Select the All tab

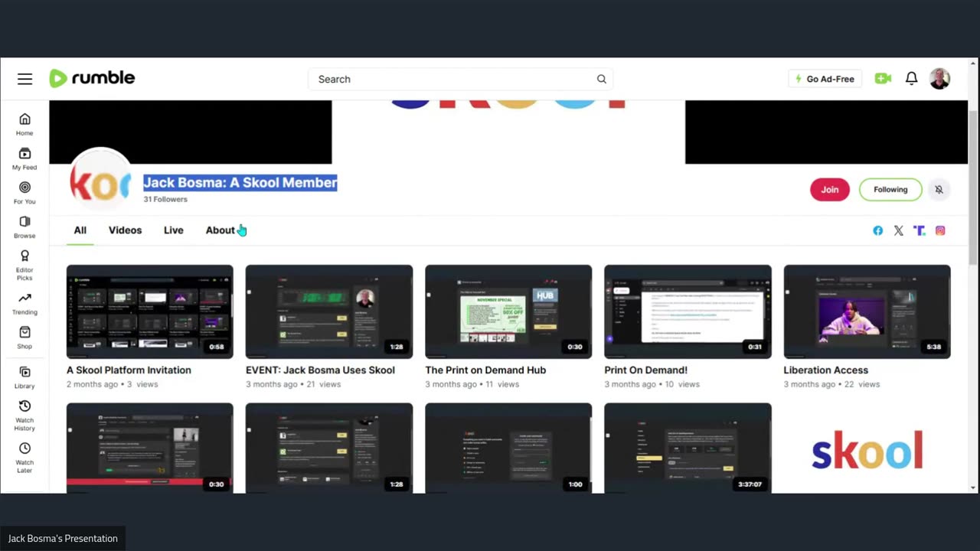[x=80, y=230]
